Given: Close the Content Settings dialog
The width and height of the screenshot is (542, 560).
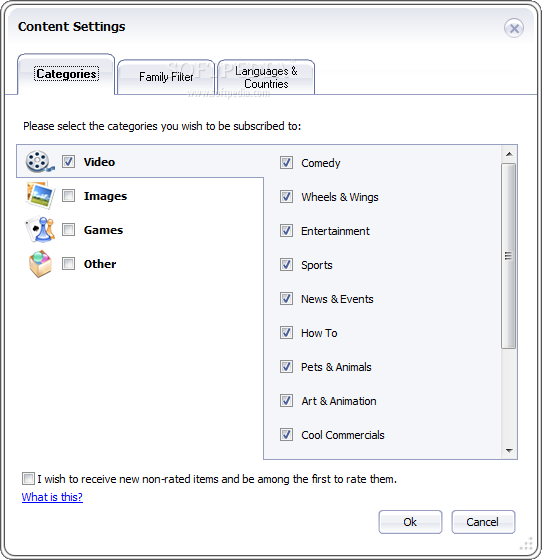Looking at the screenshot, I should click(x=514, y=28).
